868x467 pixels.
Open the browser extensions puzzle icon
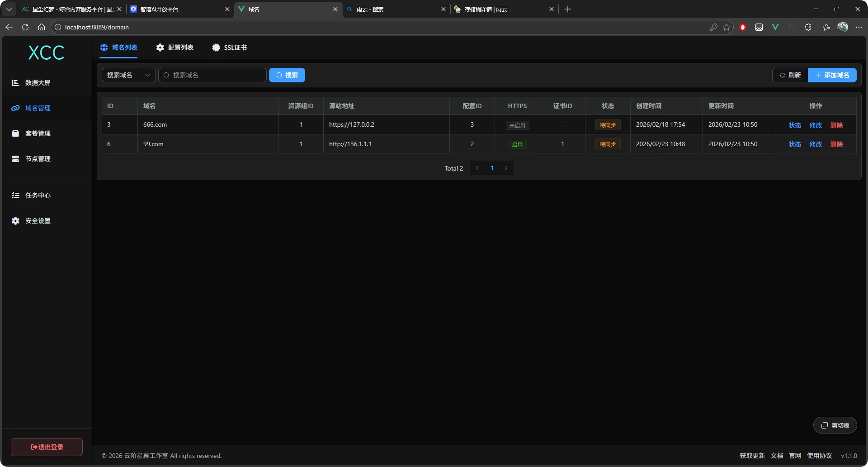[x=808, y=27]
